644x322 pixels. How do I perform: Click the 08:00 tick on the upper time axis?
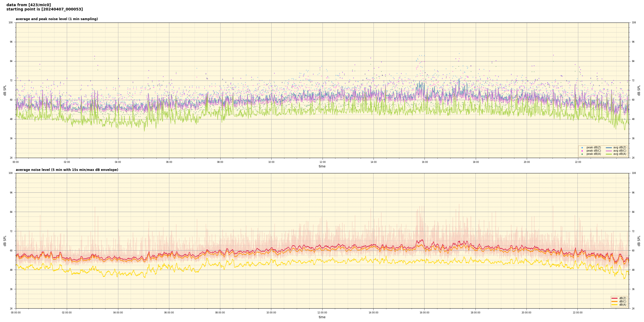click(x=220, y=162)
